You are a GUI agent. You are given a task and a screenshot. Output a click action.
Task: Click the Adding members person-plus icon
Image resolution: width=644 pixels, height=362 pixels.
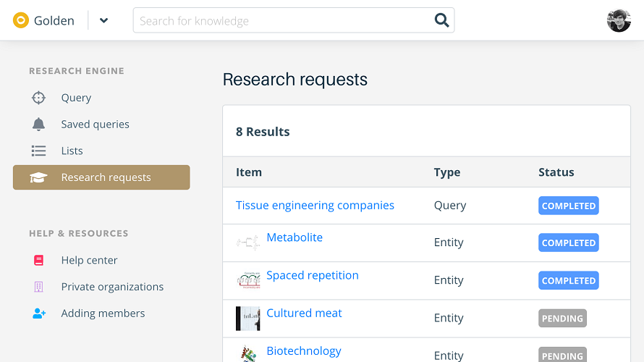(x=39, y=313)
